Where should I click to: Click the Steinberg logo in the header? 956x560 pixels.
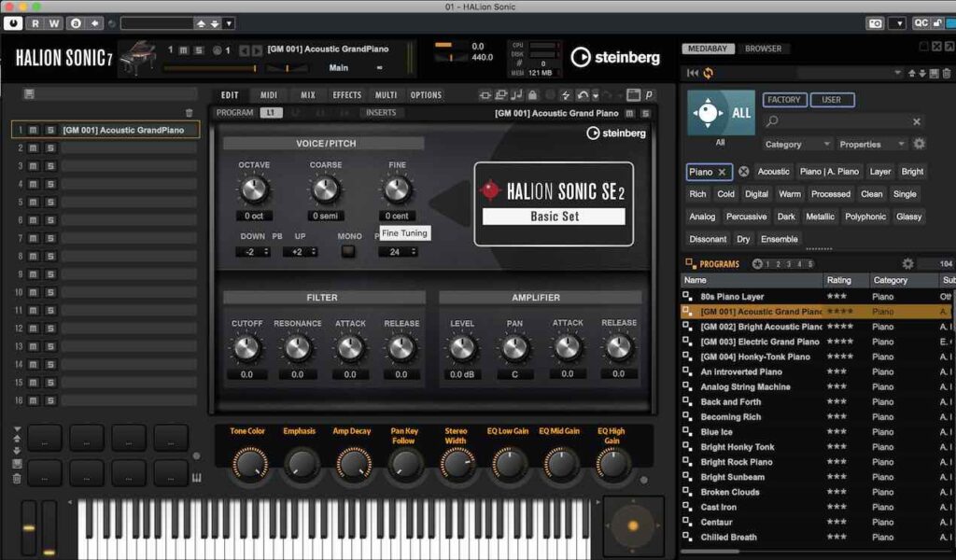tap(615, 56)
